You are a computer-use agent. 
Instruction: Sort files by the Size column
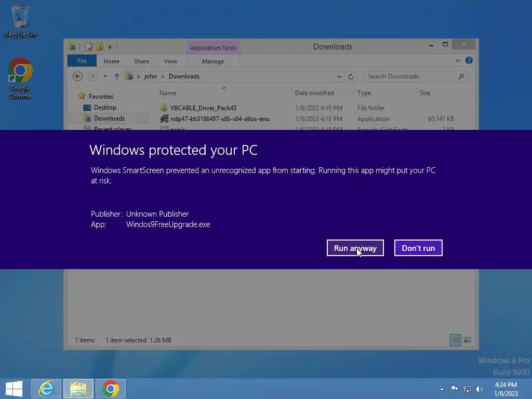click(425, 92)
